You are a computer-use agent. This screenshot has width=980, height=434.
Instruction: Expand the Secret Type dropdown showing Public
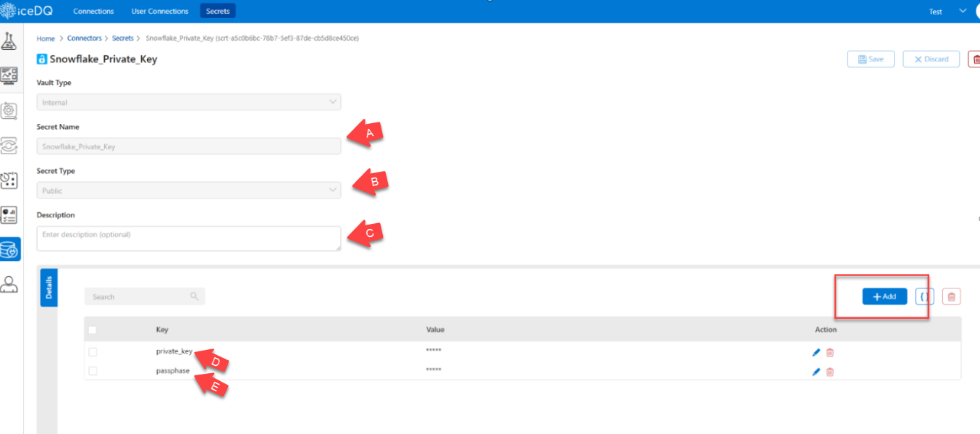[x=188, y=190]
